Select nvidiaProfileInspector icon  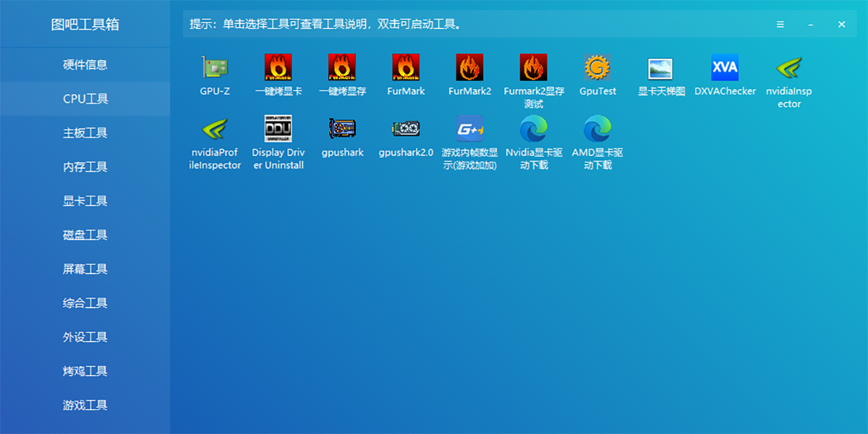point(213,129)
